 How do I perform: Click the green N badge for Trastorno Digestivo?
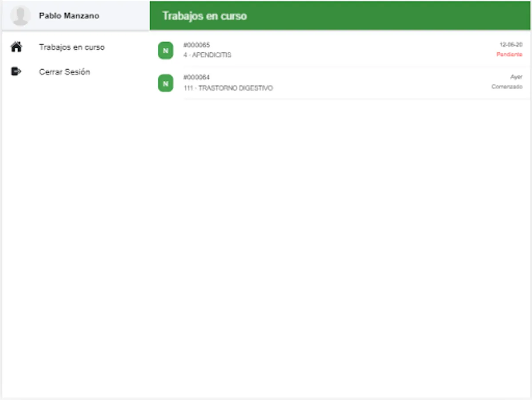coord(166,84)
